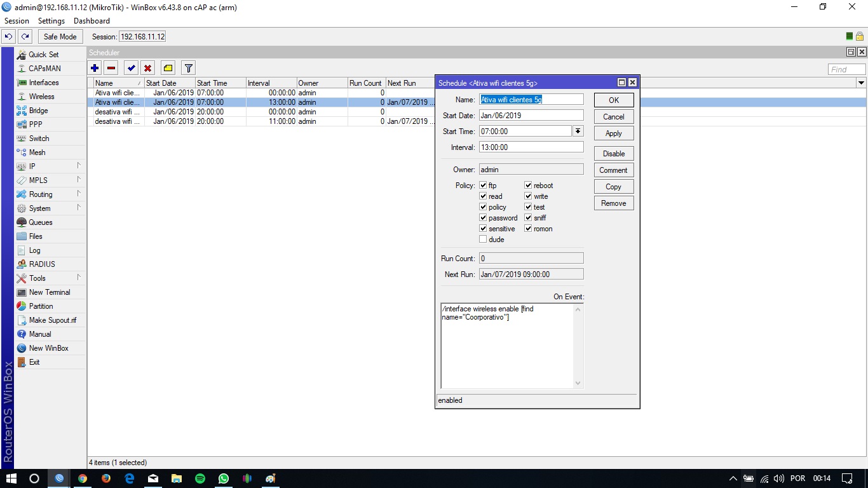Image resolution: width=868 pixels, height=488 pixels.
Task: Toggle the sniff policy checkbox
Action: 528,218
